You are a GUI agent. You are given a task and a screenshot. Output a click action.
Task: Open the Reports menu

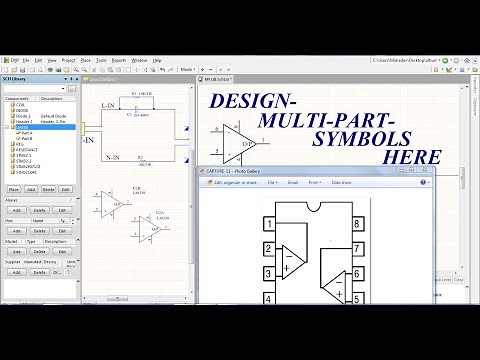coord(119,60)
